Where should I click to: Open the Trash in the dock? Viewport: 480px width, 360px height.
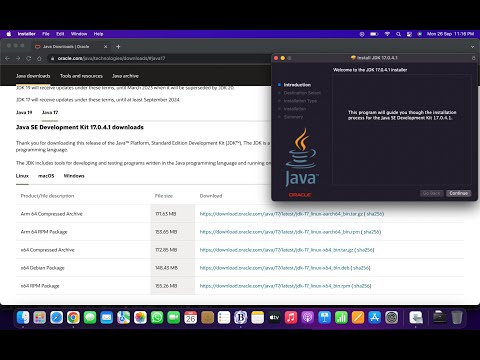pos(457,318)
